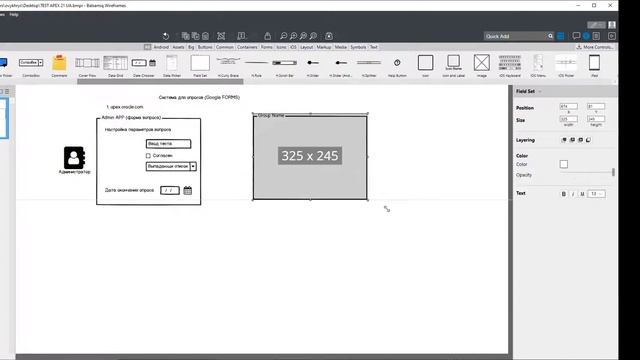The width and height of the screenshot is (640, 360).
Task: Select the H. Curly Brace control
Action: point(228,65)
